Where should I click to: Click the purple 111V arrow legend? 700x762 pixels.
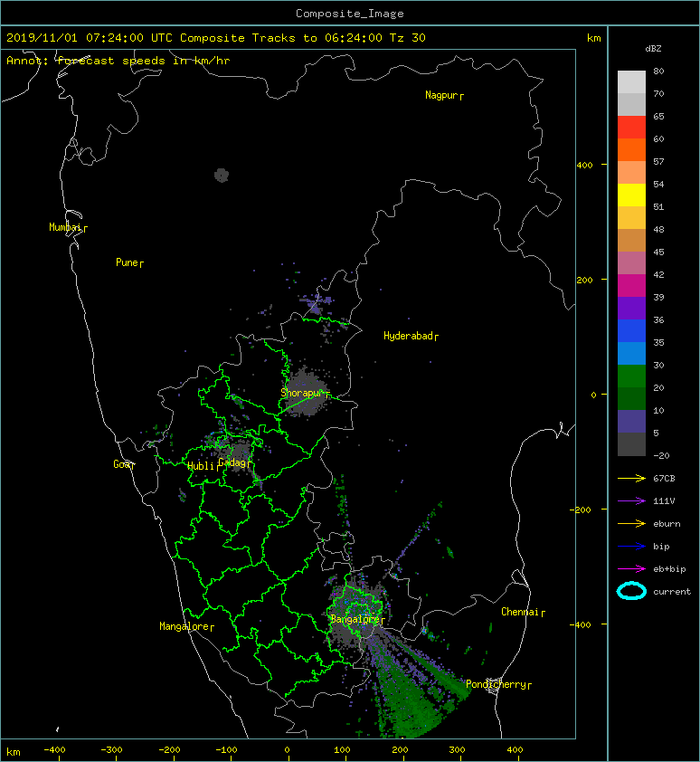631,501
